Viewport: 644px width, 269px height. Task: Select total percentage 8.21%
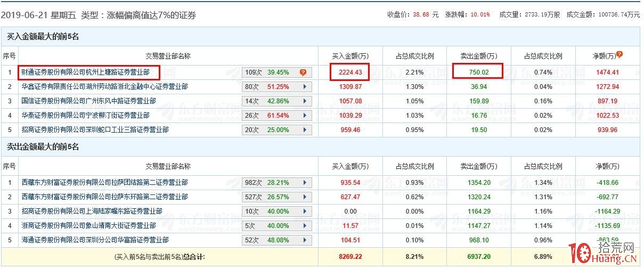(414, 257)
